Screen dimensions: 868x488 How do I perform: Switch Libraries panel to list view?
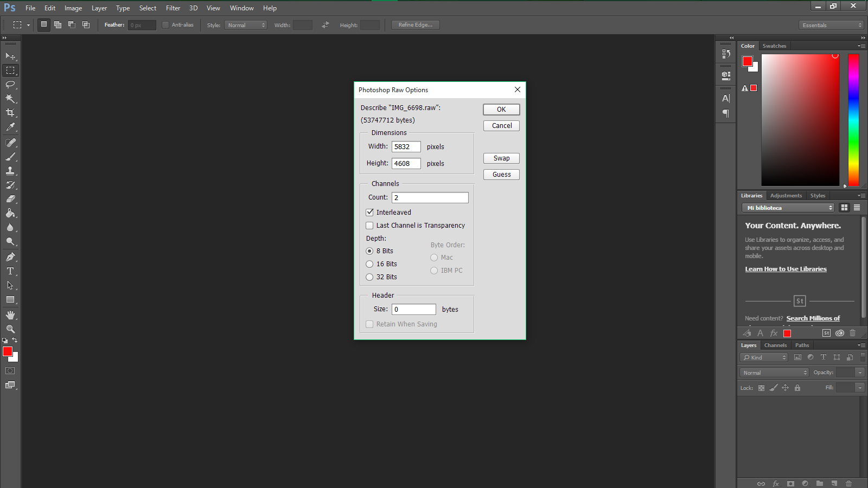coord(857,208)
